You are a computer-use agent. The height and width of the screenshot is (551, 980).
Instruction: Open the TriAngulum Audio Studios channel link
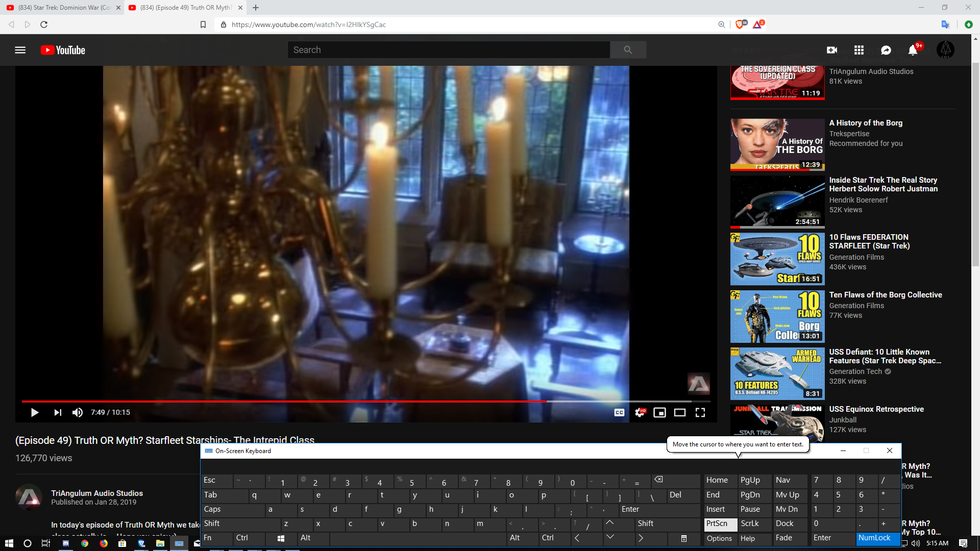click(96, 493)
